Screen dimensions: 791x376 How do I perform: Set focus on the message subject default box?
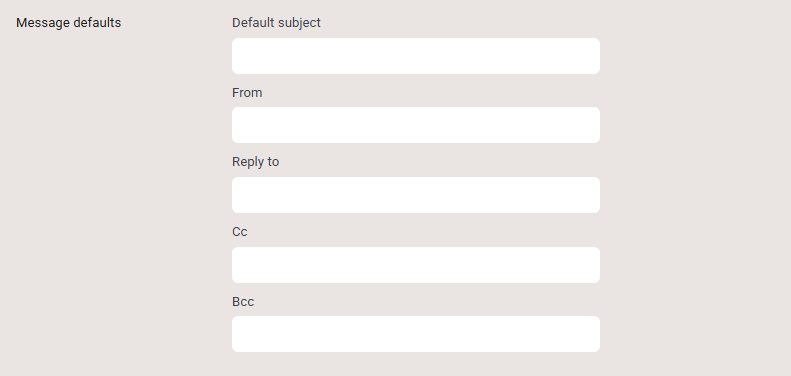pos(416,56)
